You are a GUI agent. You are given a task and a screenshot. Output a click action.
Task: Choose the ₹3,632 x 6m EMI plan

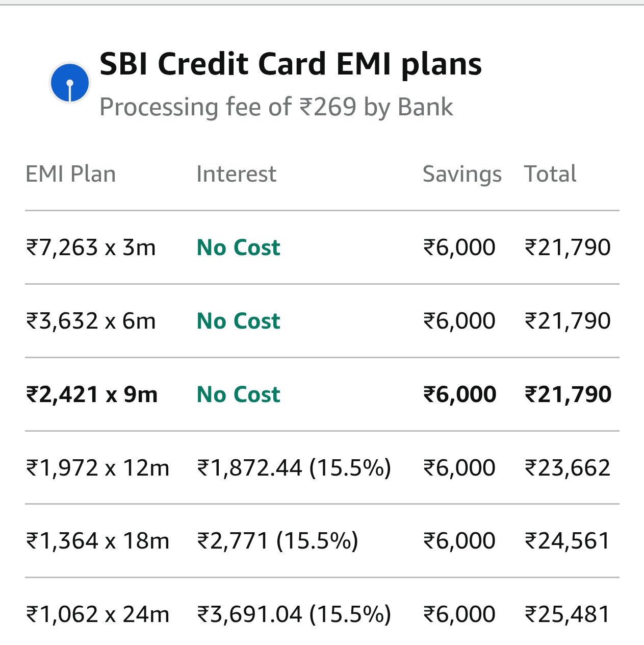(91, 321)
